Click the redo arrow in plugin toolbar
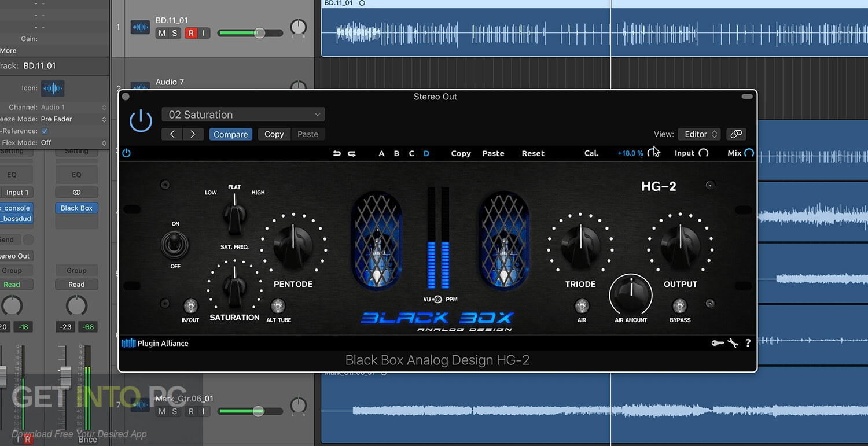868x446 pixels. coord(351,153)
